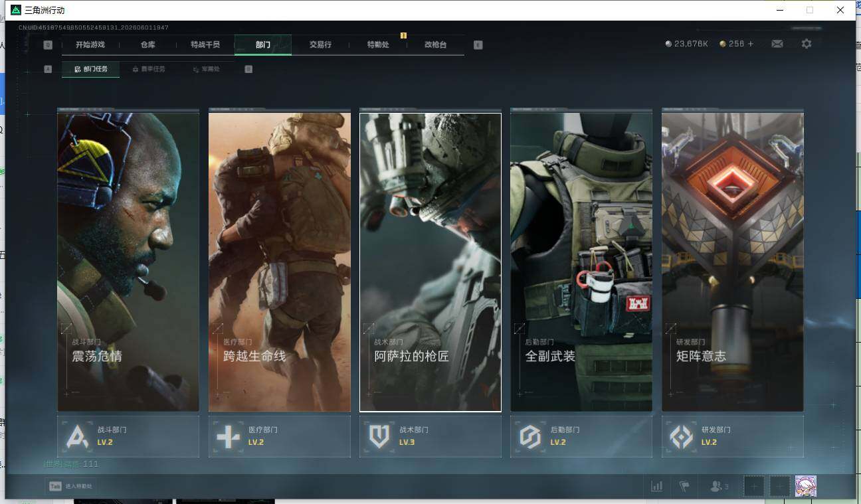This screenshot has width=861, height=504.
Task: Open the 阿萨拉的枪匠 tactical mission card
Action: [x=430, y=262]
